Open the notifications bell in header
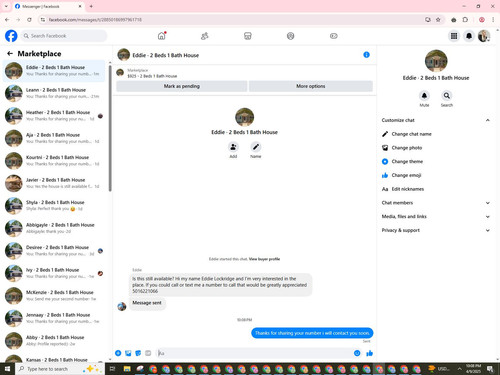The image size is (500, 375). click(469, 36)
